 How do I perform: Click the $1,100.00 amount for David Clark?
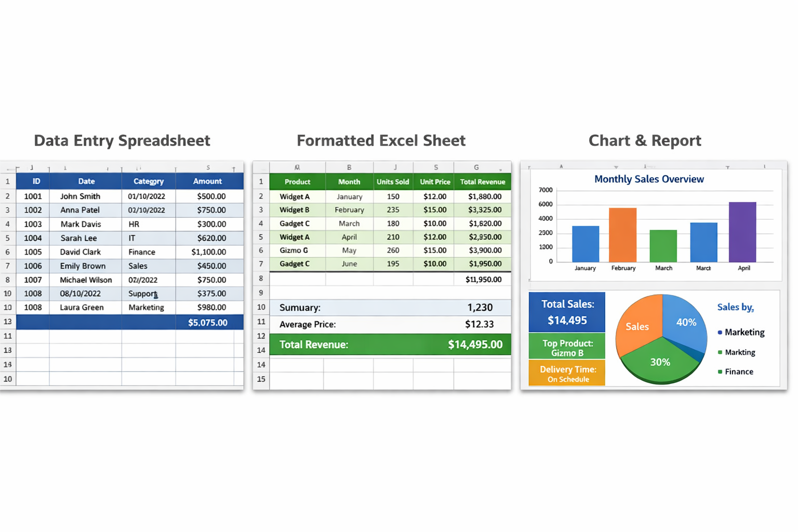pos(208,252)
